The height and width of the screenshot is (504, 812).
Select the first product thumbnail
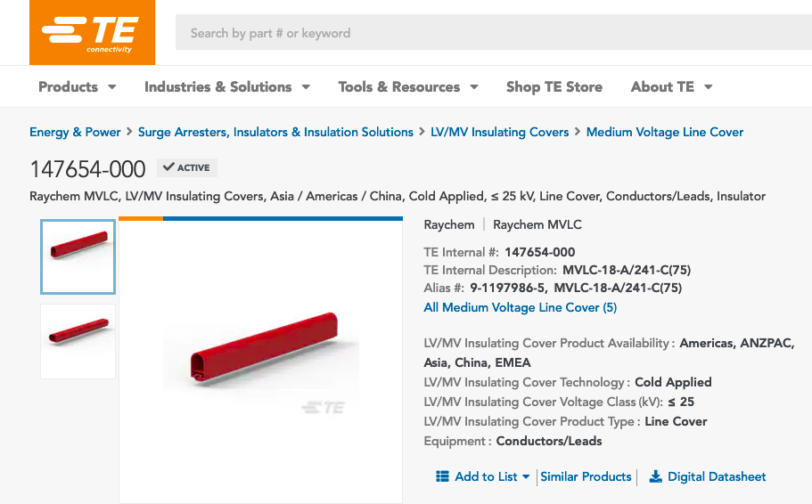click(78, 256)
